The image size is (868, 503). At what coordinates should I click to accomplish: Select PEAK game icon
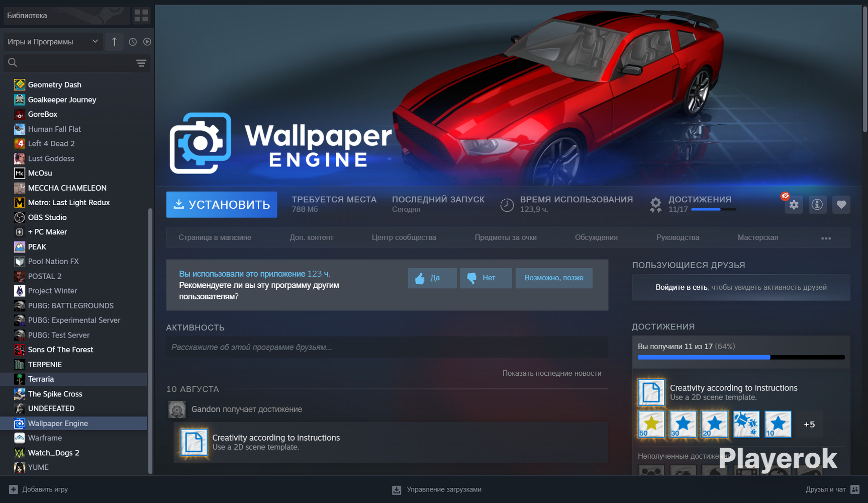[20, 246]
